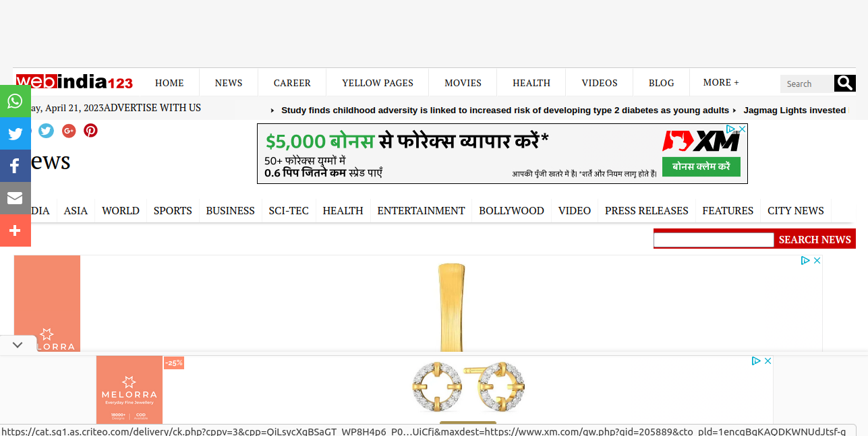Click the Facebook share sidebar button
868x436 pixels.
point(15,166)
